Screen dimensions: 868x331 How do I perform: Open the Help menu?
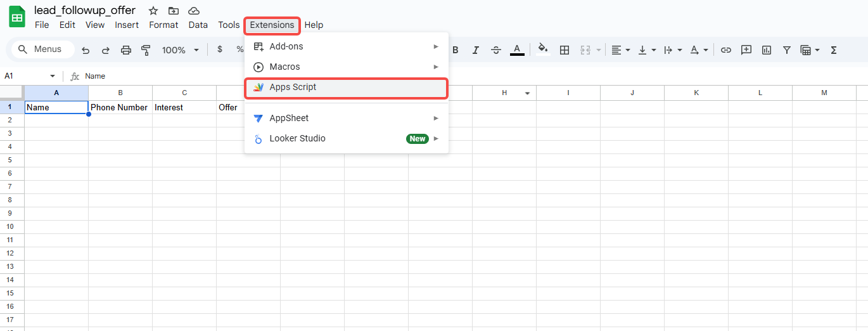click(x=314, y=25)
